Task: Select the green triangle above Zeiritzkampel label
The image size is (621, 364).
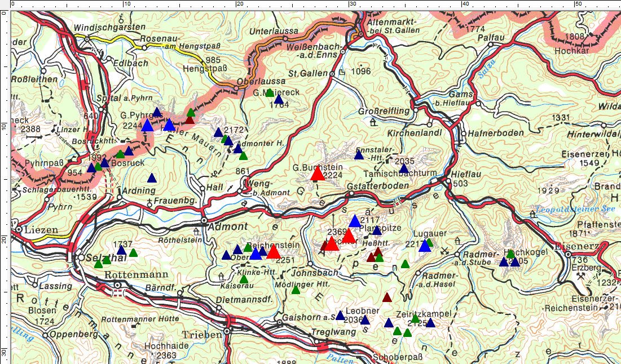Action: point(415,318)
